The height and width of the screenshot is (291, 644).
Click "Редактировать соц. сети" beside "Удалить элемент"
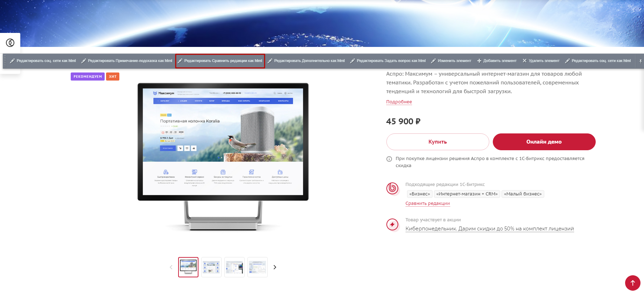point(598,61)
